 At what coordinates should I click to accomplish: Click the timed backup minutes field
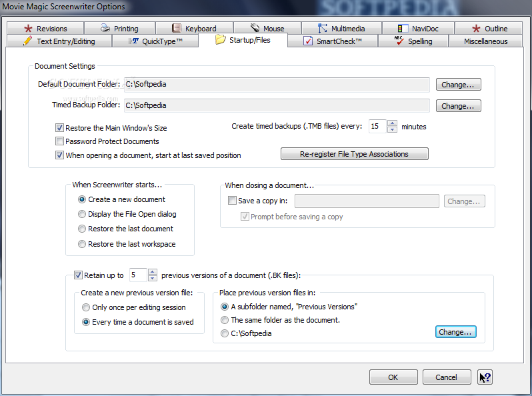[377, 126]
